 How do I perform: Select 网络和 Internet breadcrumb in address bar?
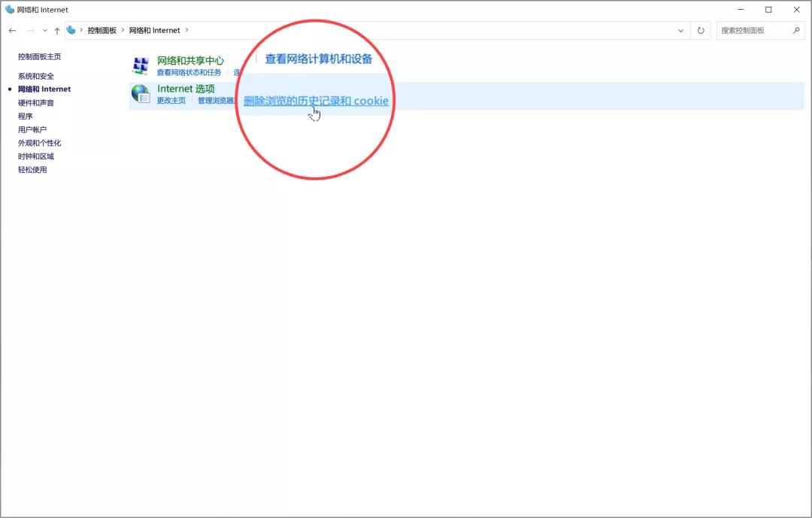pyautogui.click(x=154, y=31)
